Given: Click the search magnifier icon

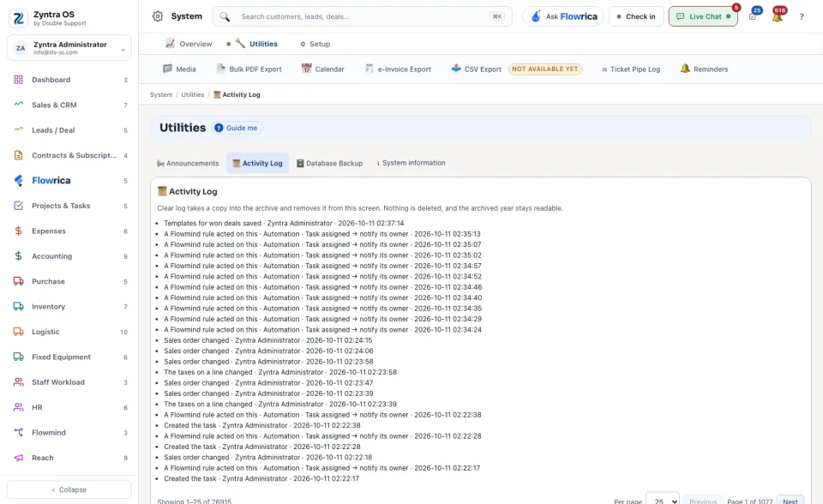Looking at the screenshot, I should click(225, 17).
